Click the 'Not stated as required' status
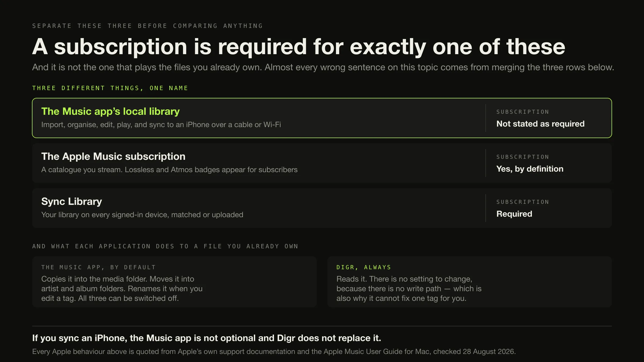Viewport: 644px width, 362px height. 540,124
